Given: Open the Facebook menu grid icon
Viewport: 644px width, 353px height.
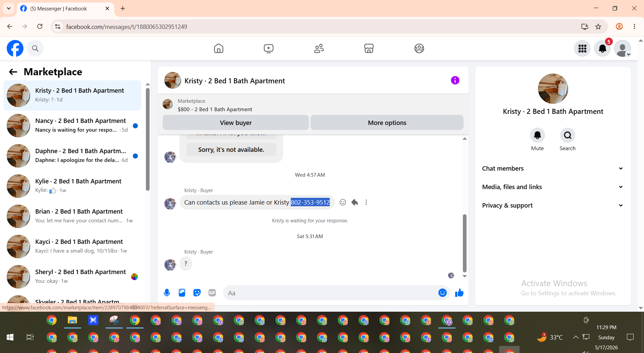Looking at the screenshot, I should click(582, 48).
